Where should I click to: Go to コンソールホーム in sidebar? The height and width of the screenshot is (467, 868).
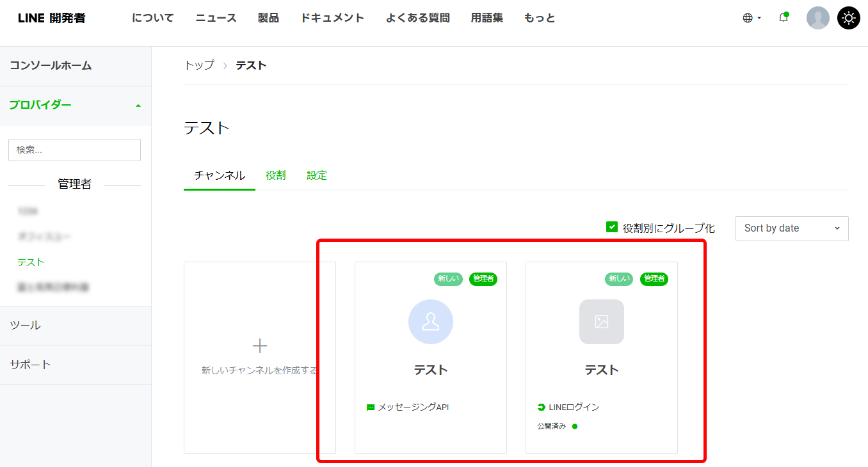click(76, 66)
